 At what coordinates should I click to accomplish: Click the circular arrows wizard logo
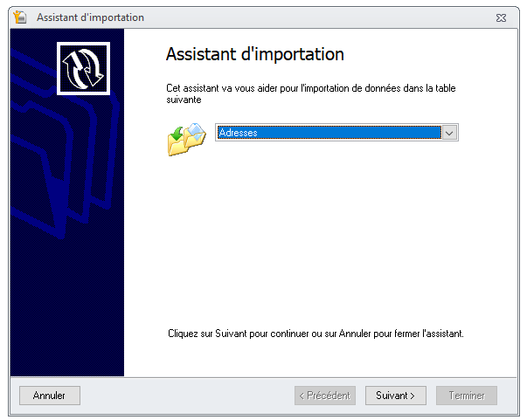click(81, 68)
